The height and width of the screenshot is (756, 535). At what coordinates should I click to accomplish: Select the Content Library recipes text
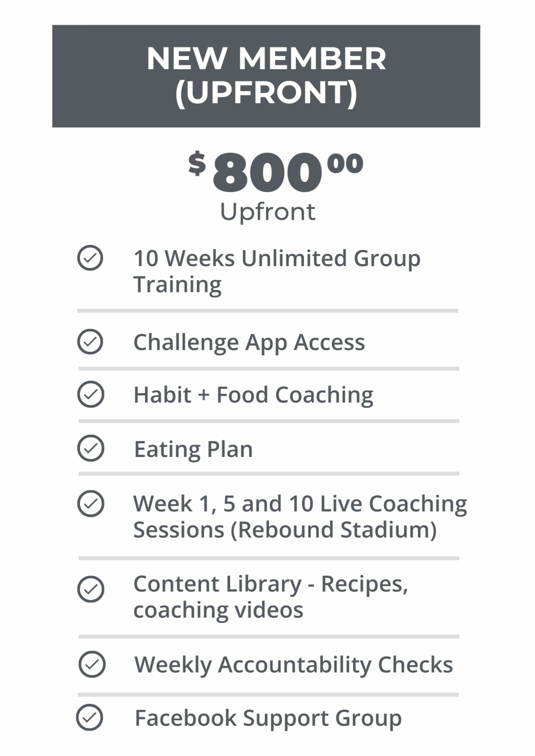click(x=271, y=596)
